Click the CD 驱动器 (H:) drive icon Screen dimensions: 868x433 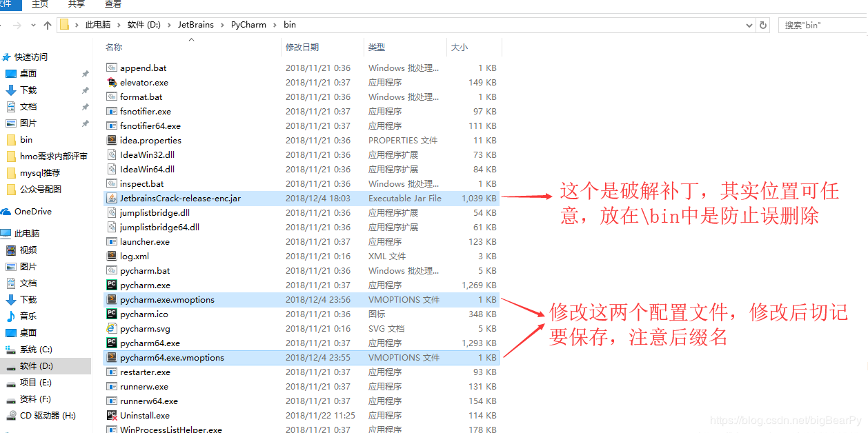tap(11, 415)
